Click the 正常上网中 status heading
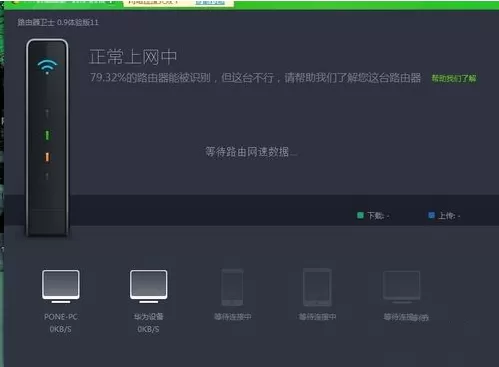Image resolution: width=499 pixels, height=367 pixels. (x=133, y=57)
